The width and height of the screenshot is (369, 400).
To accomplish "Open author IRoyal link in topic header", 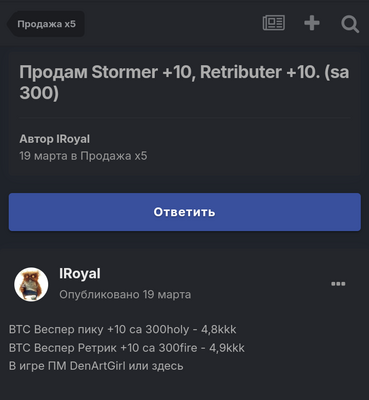I will pos(73,139).
